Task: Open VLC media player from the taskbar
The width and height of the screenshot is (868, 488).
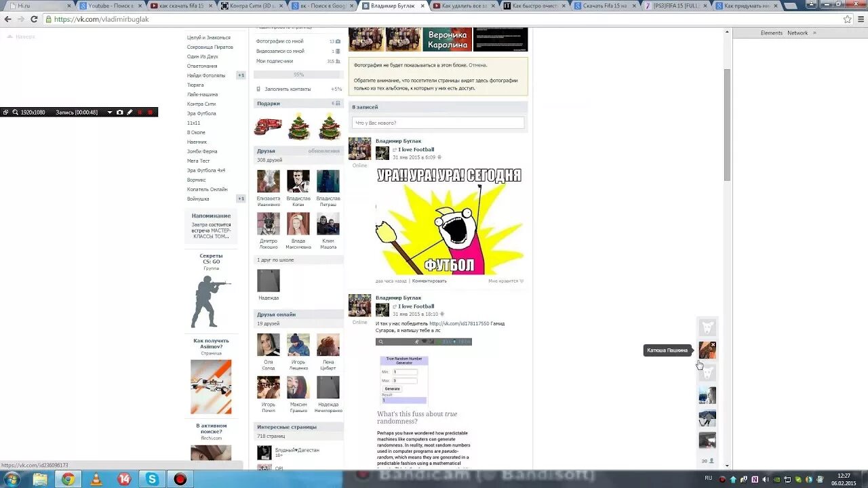Action: [x=96, y=479]
